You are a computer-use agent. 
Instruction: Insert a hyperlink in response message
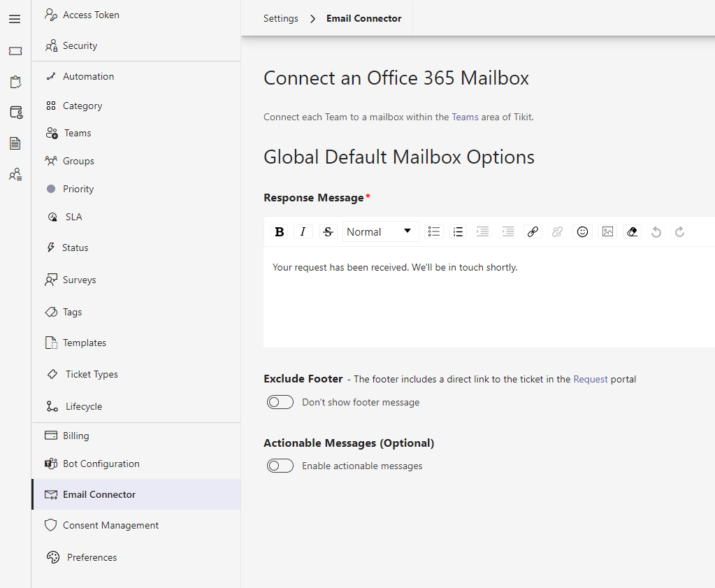(x=533, y=231)
